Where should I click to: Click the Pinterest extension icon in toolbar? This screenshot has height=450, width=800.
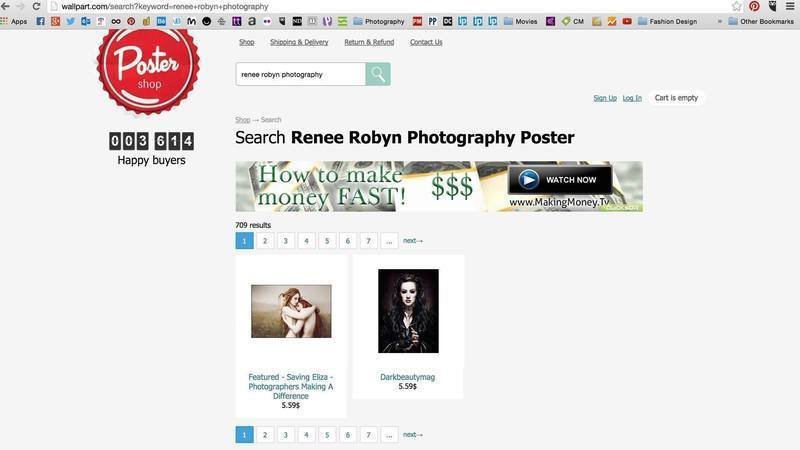tap(754, 6)
